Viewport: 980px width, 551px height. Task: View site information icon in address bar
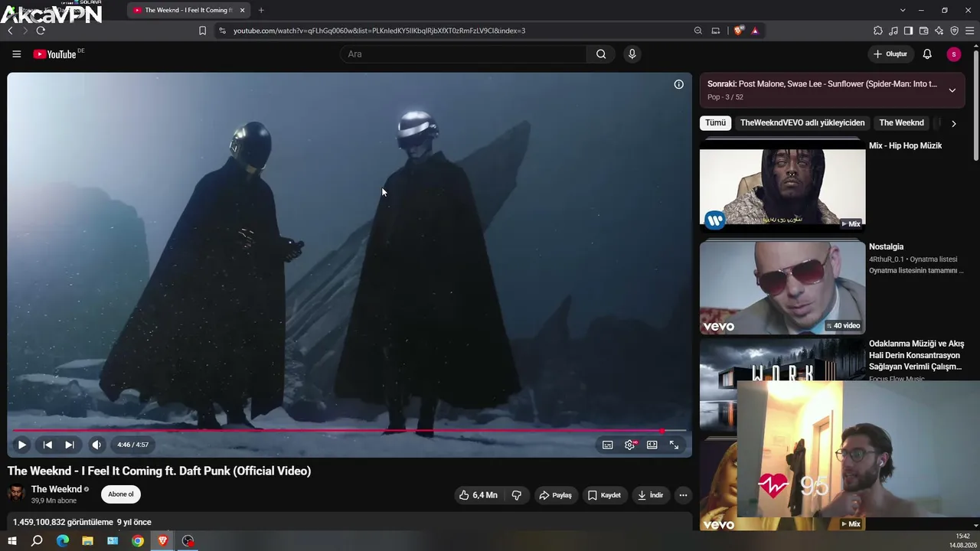(222, 31)
